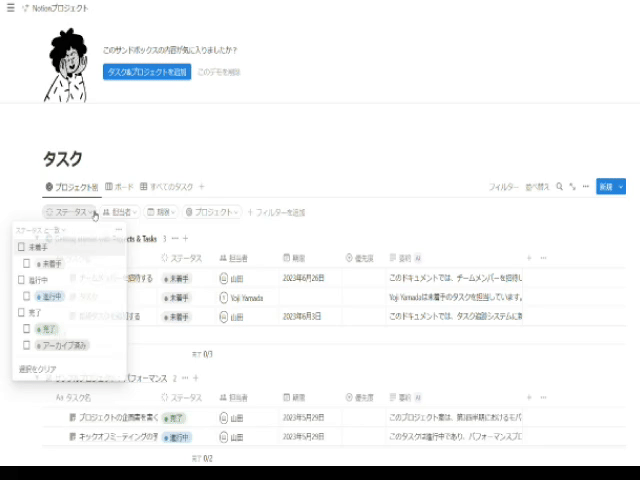The image size is (640, 480).
Task: Click the Notionプロジェクト breadcrumb title
Action: click(x=60, y=8)
